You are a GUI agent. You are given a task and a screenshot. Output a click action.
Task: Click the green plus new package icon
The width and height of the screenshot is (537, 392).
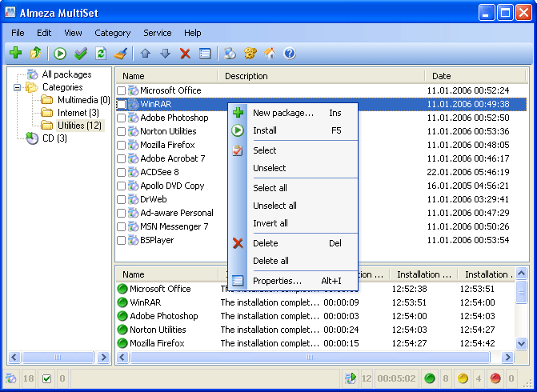tap(15, 54)
